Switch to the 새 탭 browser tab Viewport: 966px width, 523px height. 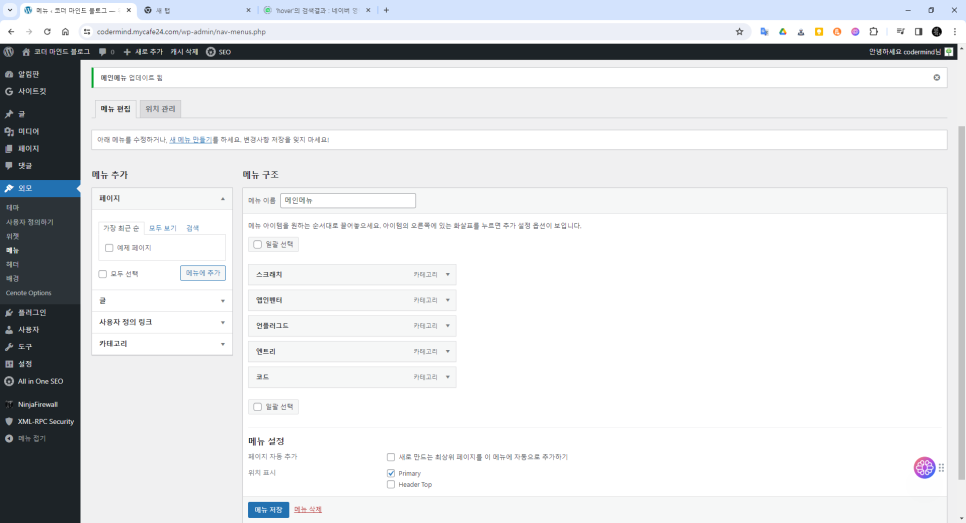[196, 10]
